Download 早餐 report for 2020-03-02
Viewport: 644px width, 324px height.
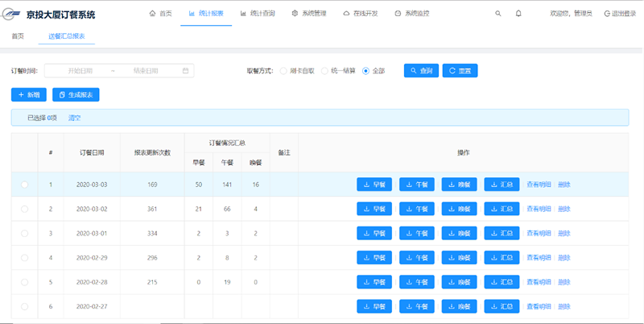coord(374,209)
